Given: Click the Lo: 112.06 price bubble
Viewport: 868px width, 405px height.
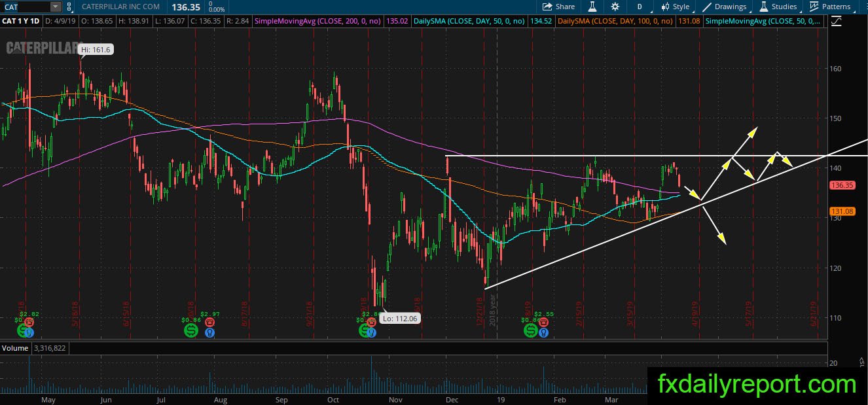Looking at the screenshot, I should [401, 319].
